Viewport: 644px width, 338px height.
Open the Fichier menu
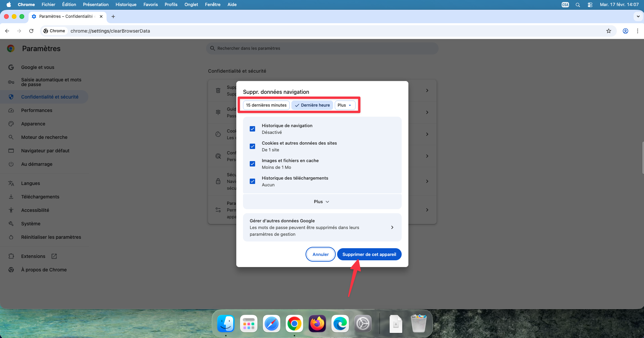(48, 5)
